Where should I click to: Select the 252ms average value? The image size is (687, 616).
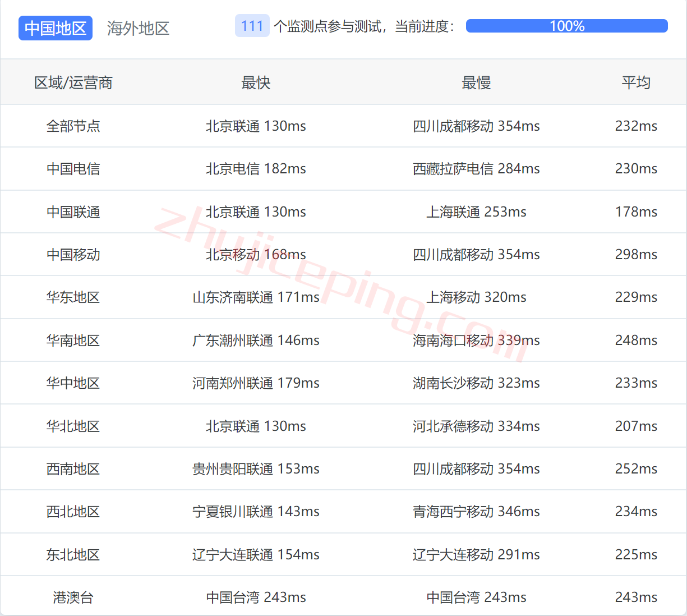636,469
